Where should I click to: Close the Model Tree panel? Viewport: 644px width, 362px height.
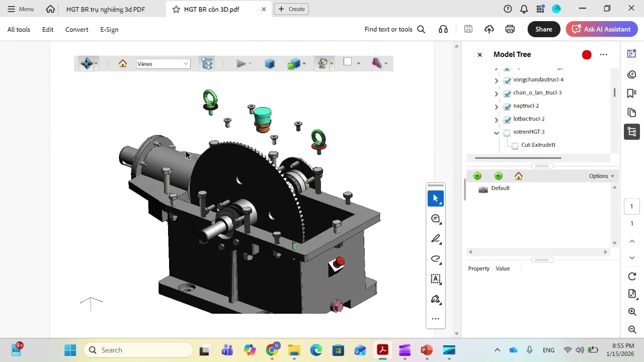[x=479, y=55]
